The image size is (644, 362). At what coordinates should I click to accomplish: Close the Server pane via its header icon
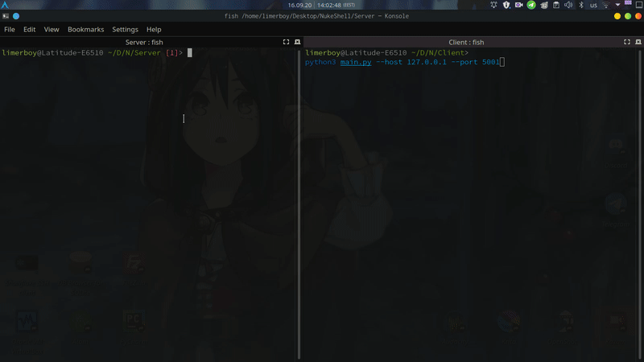coord(297,42)
